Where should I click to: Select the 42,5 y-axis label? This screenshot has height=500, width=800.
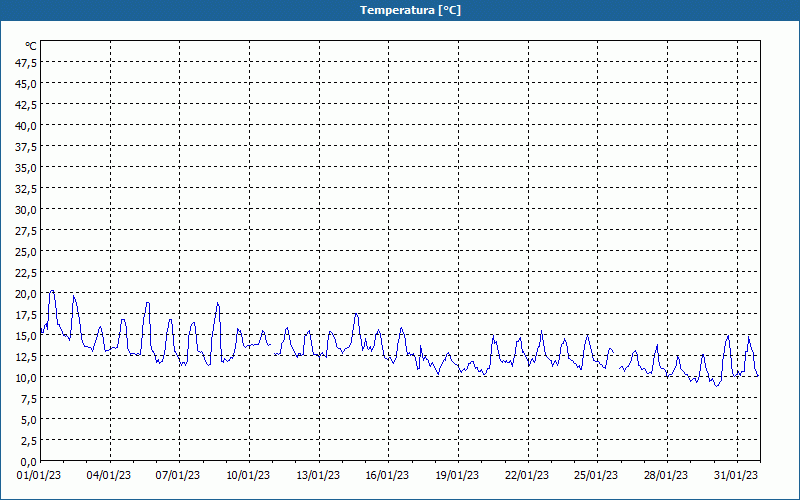pyautogui.click(x=27, y=105)
